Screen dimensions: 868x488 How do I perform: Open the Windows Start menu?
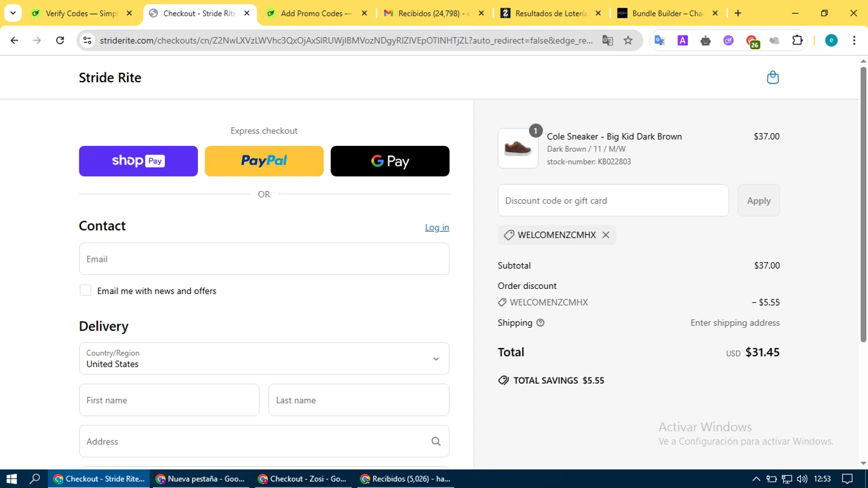[x=12, y=479]
